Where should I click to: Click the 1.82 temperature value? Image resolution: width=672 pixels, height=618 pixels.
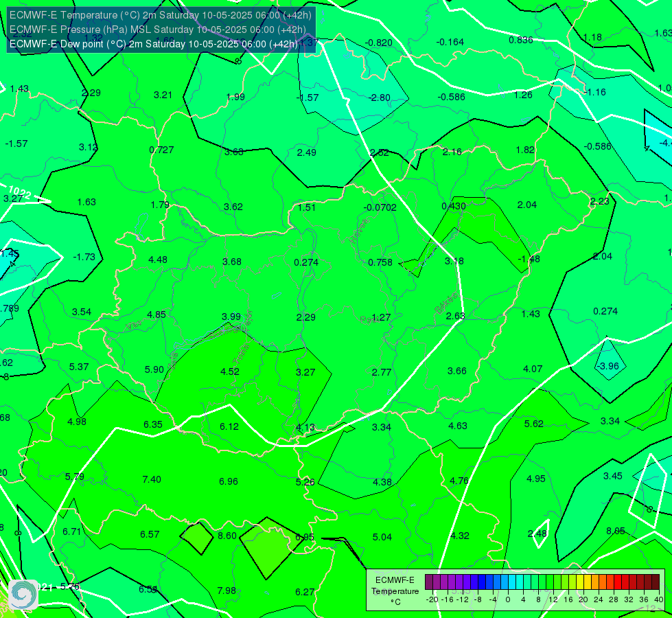[x=525, y=150]
